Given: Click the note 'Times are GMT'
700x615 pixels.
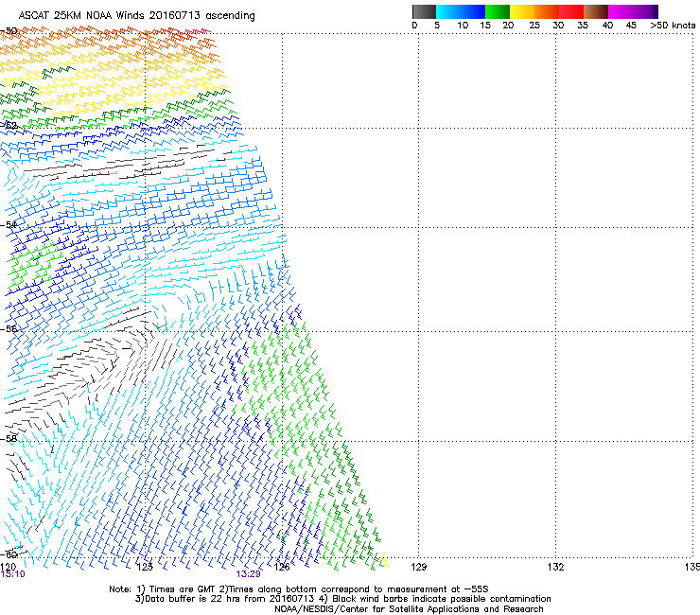Looking at the screenshot, I should click(183, 589).
